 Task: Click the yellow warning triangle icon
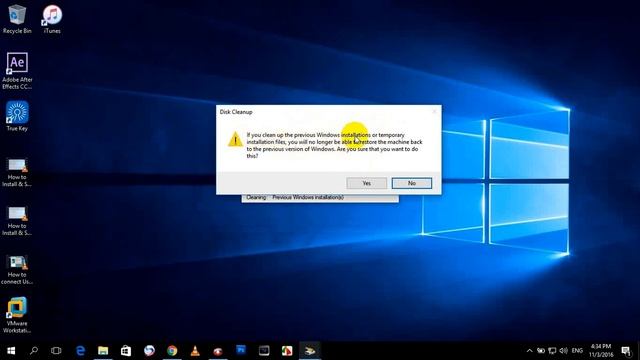tap(235, 139)
